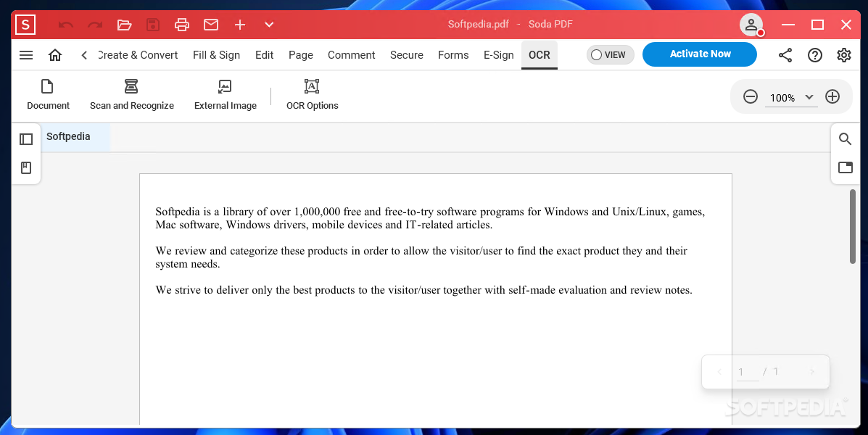Screen dimensions: 868x435
Task: Redo the last action
Action: point(95,25)
